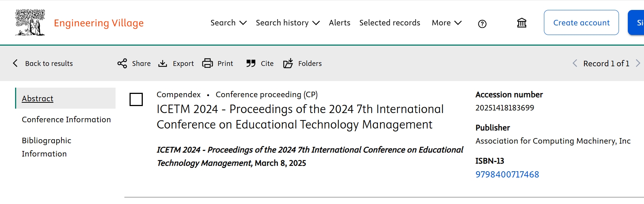
Task: Click the Print printer icon
Action: [x=208, y=63]
